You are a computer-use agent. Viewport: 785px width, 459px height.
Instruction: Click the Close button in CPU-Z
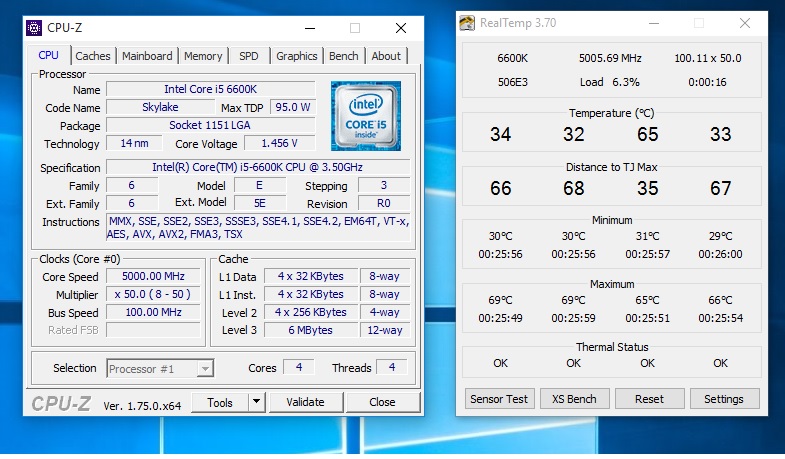(382, 402)
